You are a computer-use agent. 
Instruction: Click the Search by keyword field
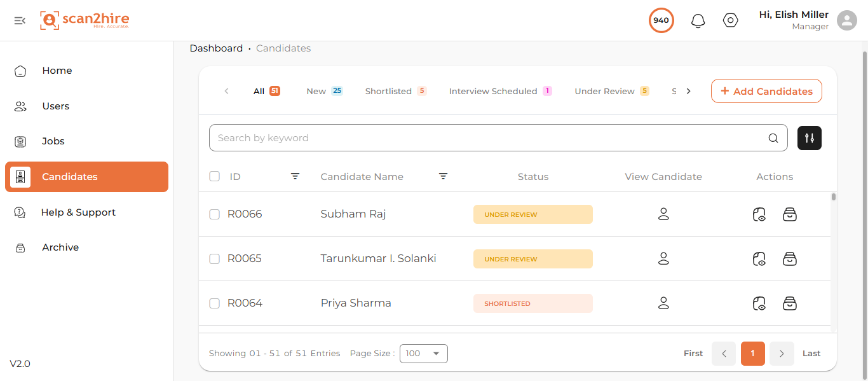(x=498, y=138)
